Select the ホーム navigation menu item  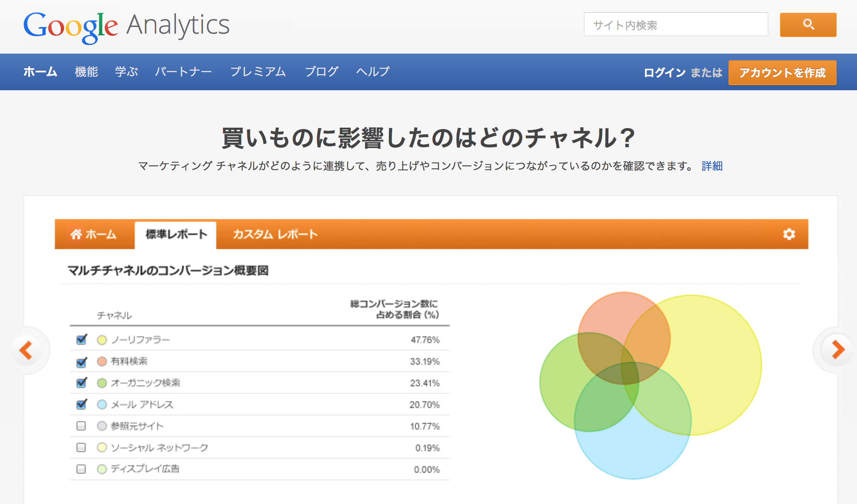pyautogui.click(x=40, y=72)
